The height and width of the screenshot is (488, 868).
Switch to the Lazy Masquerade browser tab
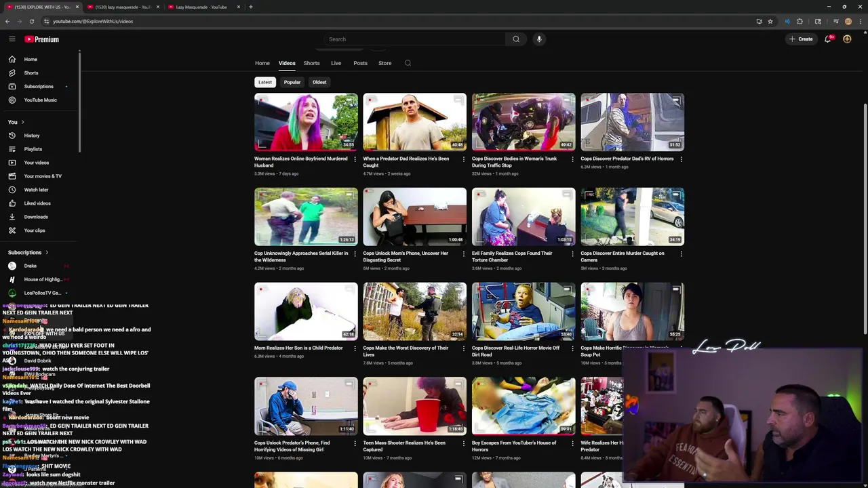coord(201,7)
